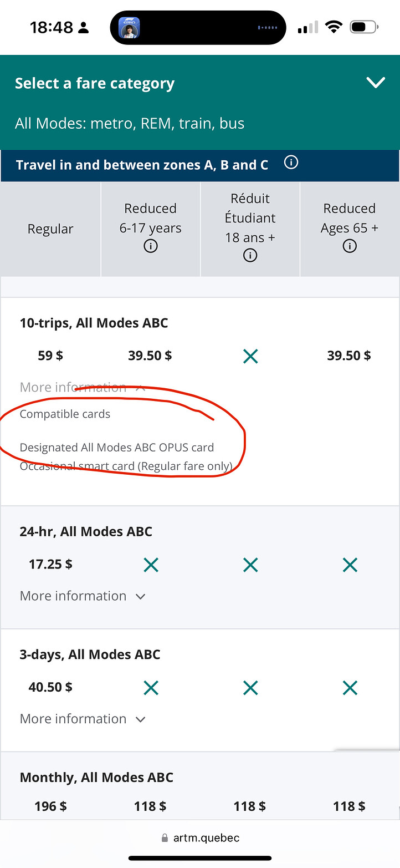This screenshot has height=868, width=400.
Task: Select the Reduced Ages 65 + column header
Action: 350,229
